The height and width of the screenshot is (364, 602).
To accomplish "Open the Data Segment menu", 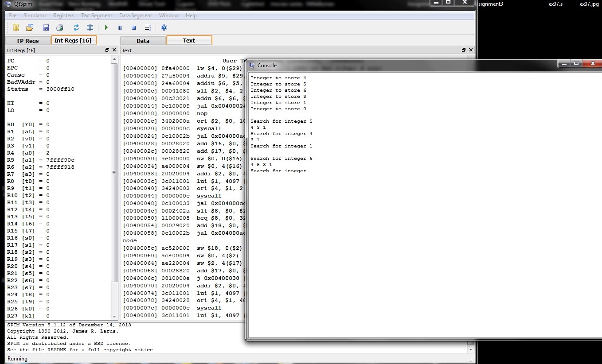I will click(135, 15).
